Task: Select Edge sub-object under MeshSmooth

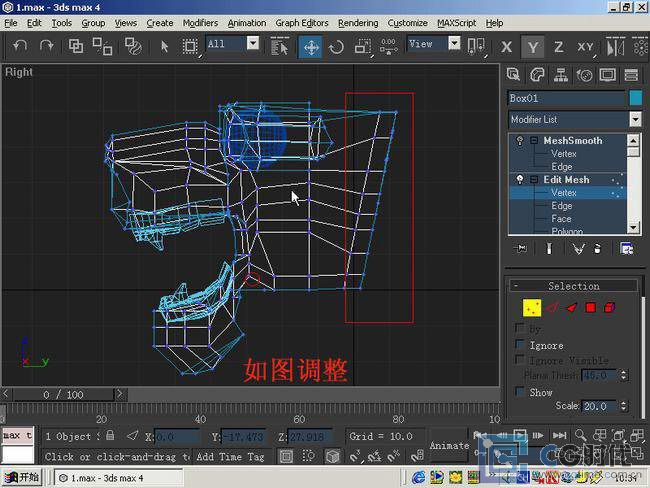Action: pyautogui.click(x=562, y=166)
